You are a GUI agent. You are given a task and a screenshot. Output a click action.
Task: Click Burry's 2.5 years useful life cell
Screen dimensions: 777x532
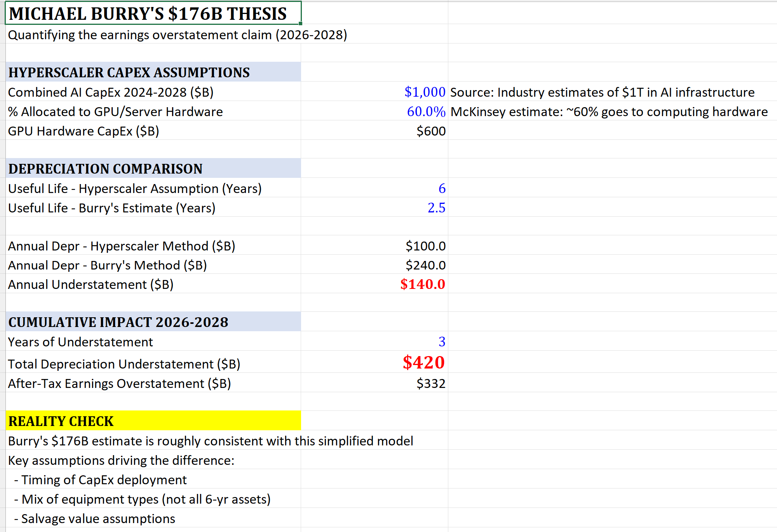(436, 208)
